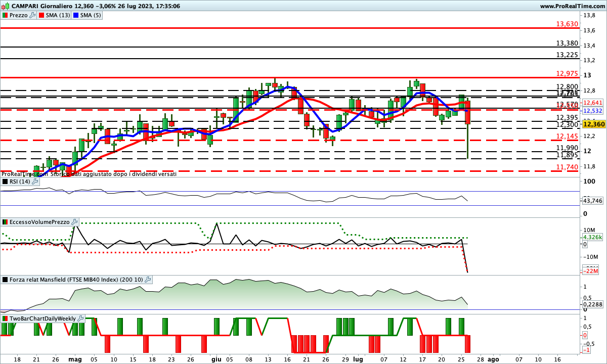Click the RSI (14) wrench settings icon
This screenshot has height=364, width=607.
tap(35, 181)
